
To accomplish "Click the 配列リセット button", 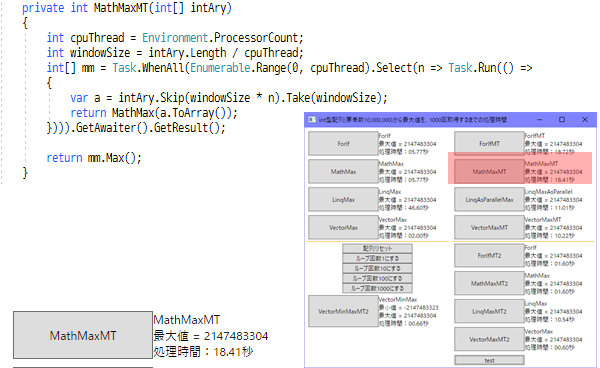I will (x=377, y=248).
